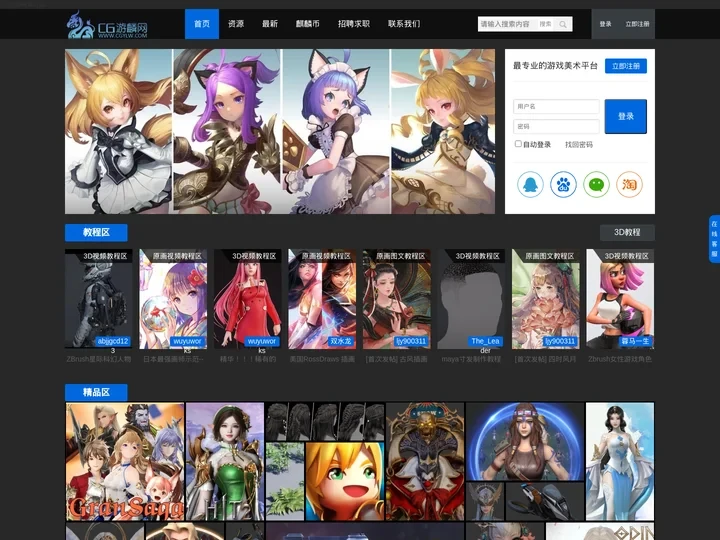Open the 资源 navigation item
The image size is (720, 540).
click(x=236, y=24)
